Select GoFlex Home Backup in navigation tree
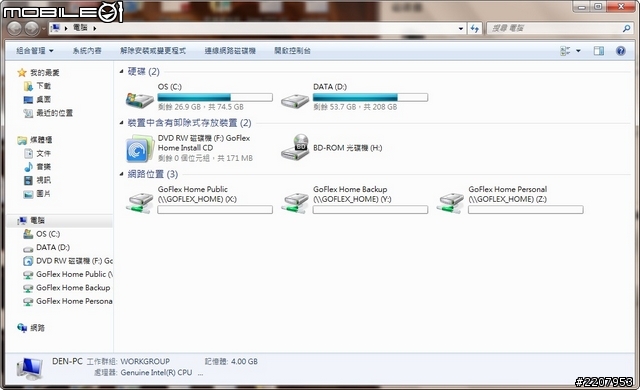The image size is (640, 390). [x=67, y=288]
